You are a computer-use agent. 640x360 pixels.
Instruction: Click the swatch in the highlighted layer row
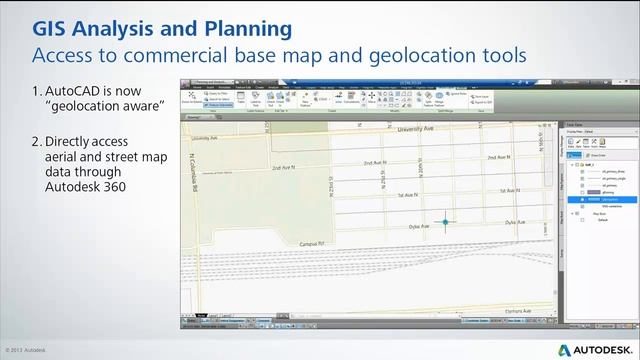pos(594,199)
